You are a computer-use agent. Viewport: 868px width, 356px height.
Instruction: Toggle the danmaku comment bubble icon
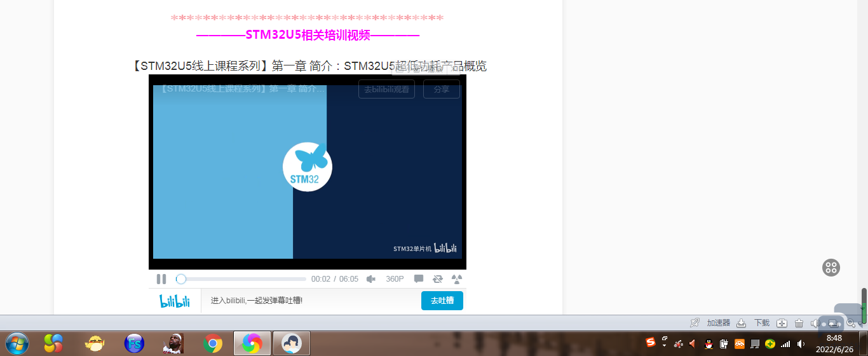pyautogui.click(x=419, y=279)
